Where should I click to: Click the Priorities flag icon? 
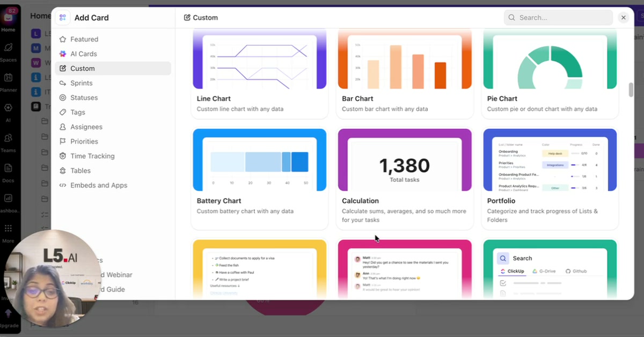[x=63, y=141]
